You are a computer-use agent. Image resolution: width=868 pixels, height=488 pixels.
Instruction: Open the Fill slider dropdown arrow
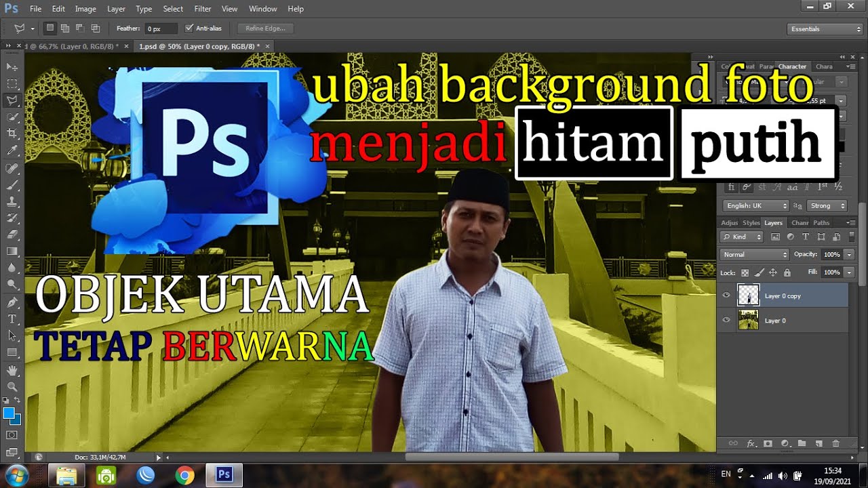(x=850, y=272)
